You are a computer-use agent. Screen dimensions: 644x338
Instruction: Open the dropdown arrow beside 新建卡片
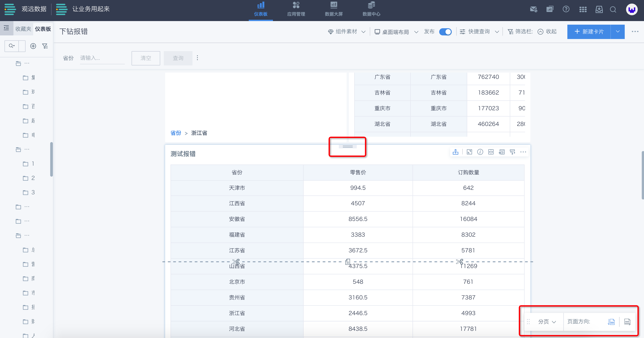tap(618, 32)
